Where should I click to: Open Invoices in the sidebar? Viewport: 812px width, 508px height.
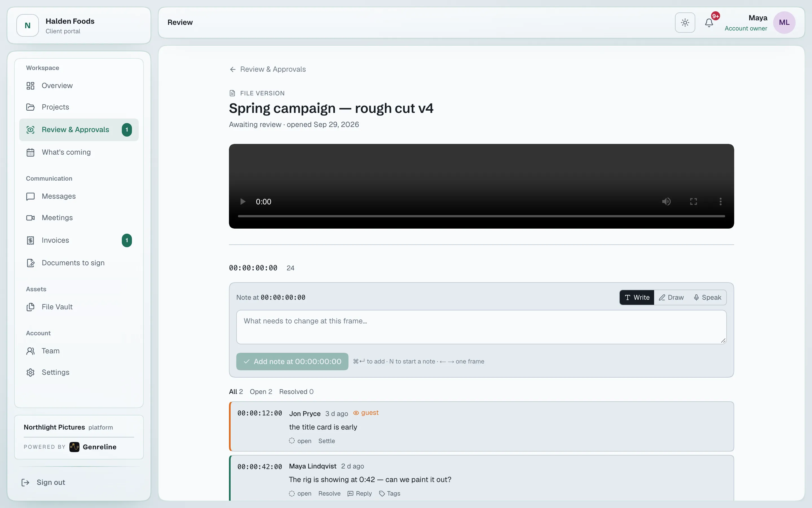click(79, 240)
